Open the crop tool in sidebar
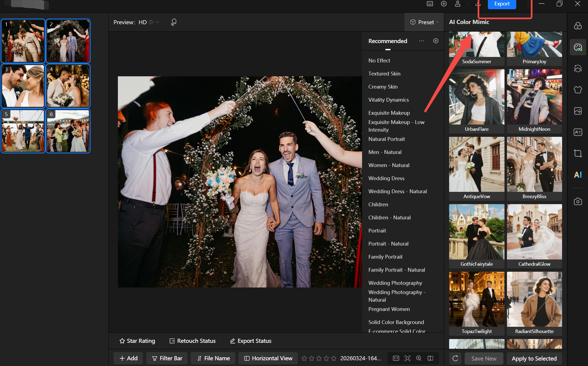 pyautogui.click(x=578, y=153)
